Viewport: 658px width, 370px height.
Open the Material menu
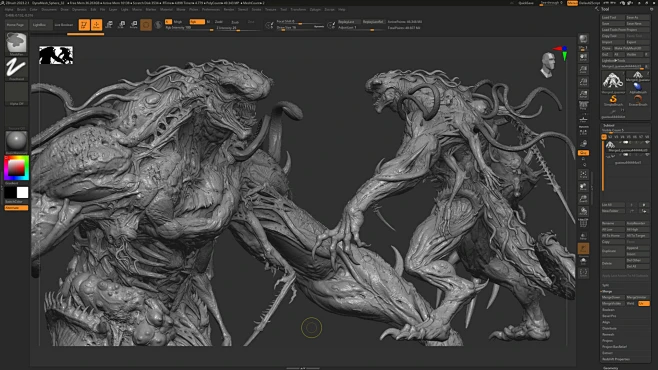(x=166, y=9)
